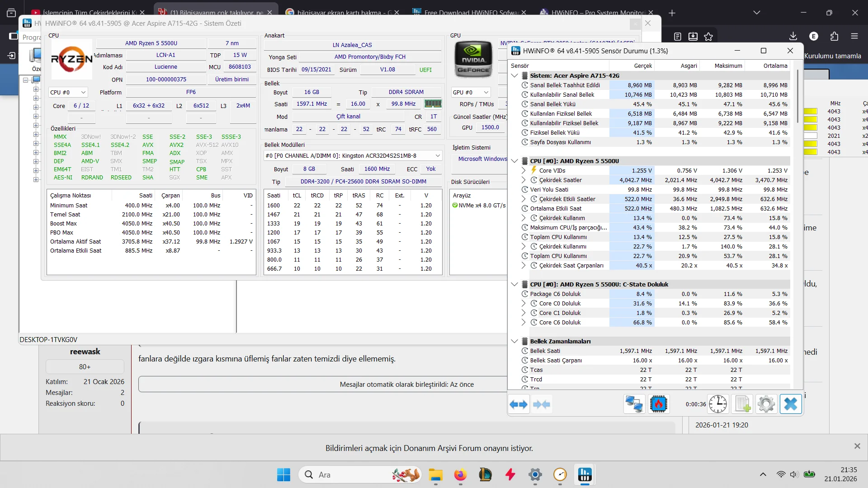Click the green memory module chip icon
The width and height of the screenshot is (868, 488).
click(433, 104)
